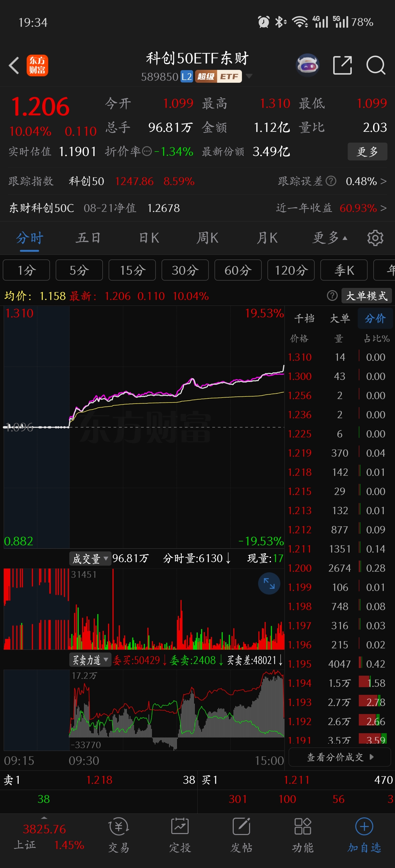Switch to 月K tab
Screen dimensions: 395x868
(x=267, y=238)
